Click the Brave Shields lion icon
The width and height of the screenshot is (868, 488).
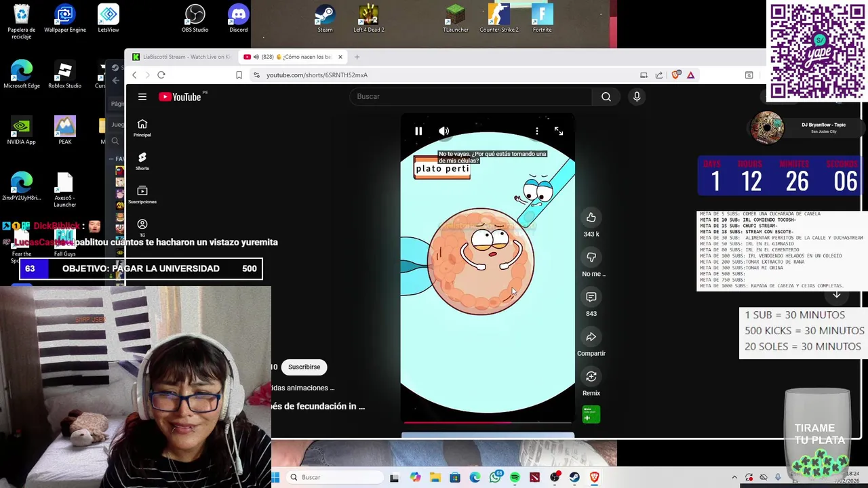coord(675,75)
